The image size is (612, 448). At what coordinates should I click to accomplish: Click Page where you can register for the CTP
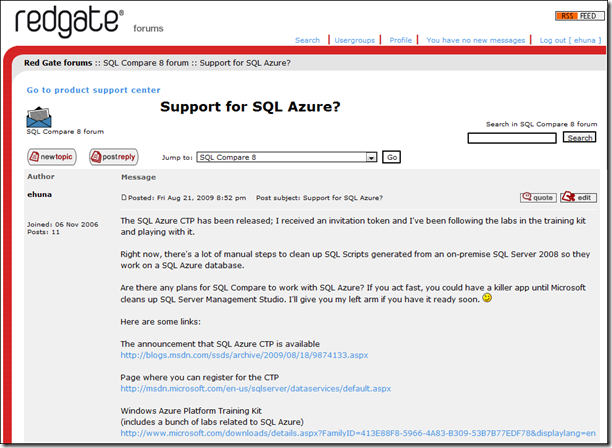(x=199, y=377)
